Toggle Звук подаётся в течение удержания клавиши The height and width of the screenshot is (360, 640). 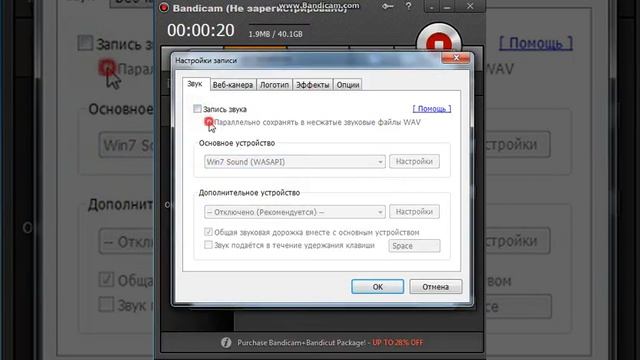pos(208,245)
